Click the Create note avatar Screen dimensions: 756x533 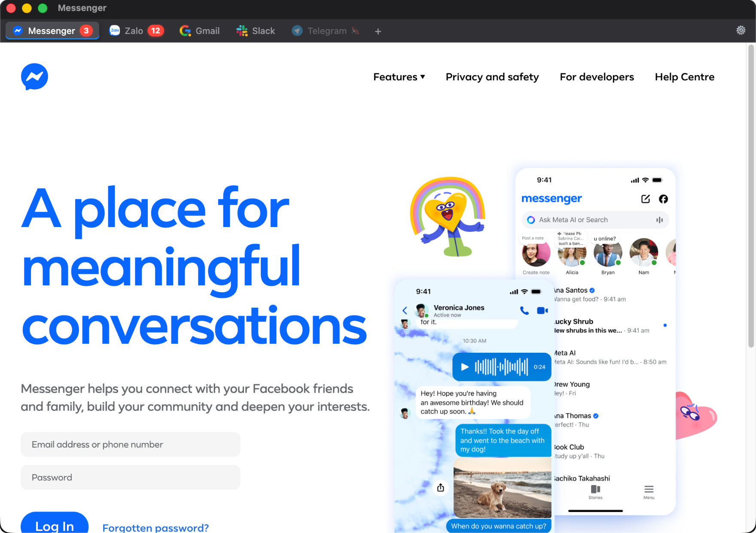click(536, 253)
